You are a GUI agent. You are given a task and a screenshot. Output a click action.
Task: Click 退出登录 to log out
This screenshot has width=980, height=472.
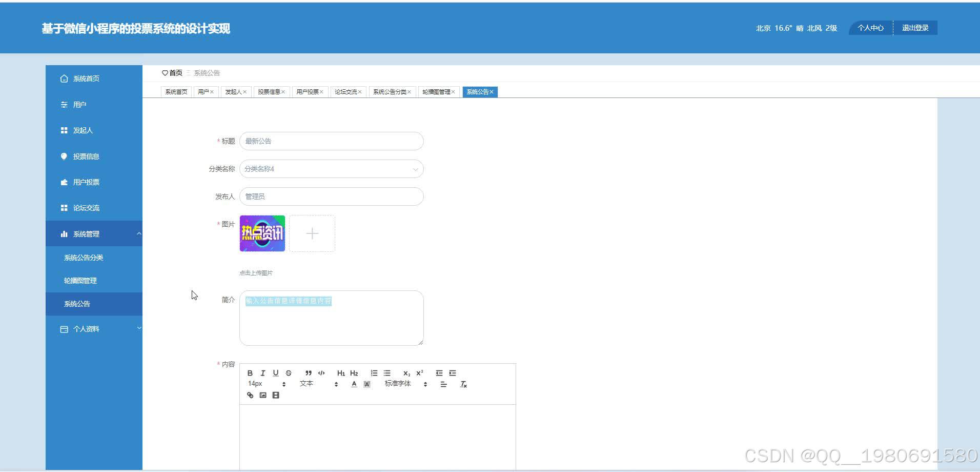[x=915, y=28]
